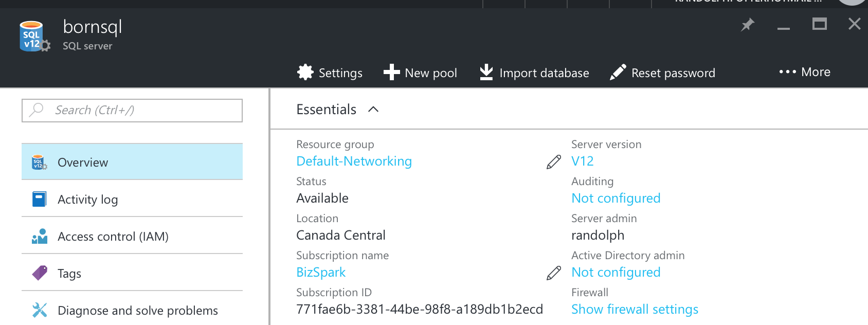This screenshot has height=325, width=868.
Task: Click the Import database download icon
Action: (x=486, y=73)
